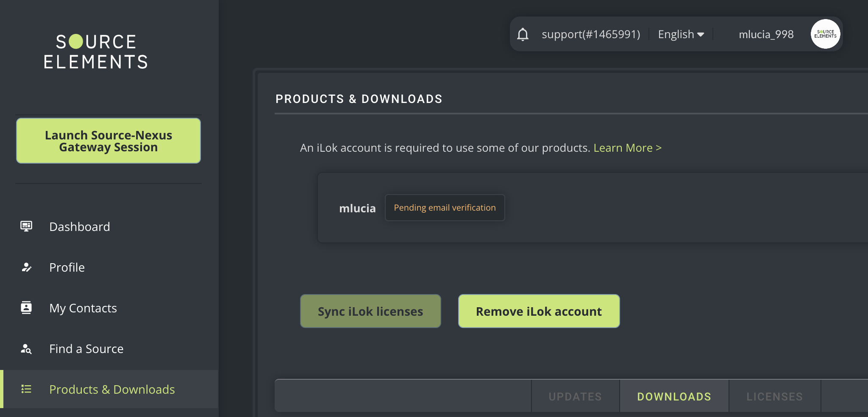
Task: Click the Source Elements logo in sidebar
Action: coord(96,52)
